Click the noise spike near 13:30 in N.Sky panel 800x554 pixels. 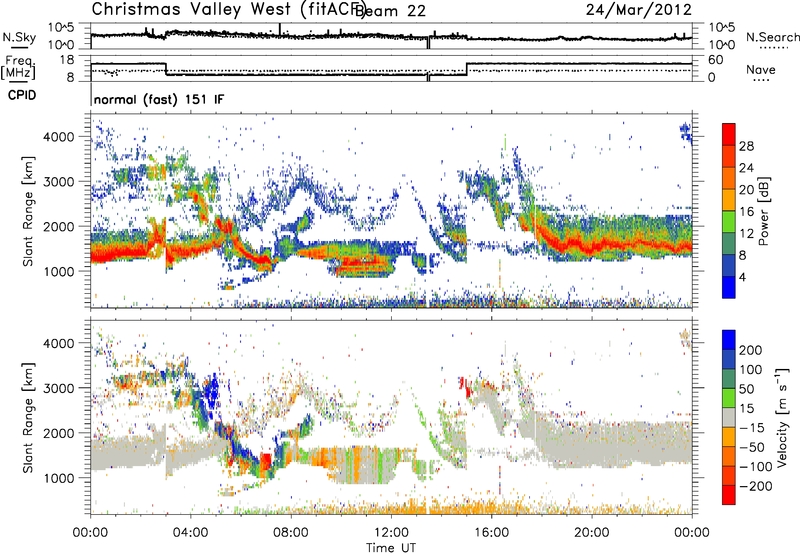point(428,43)
